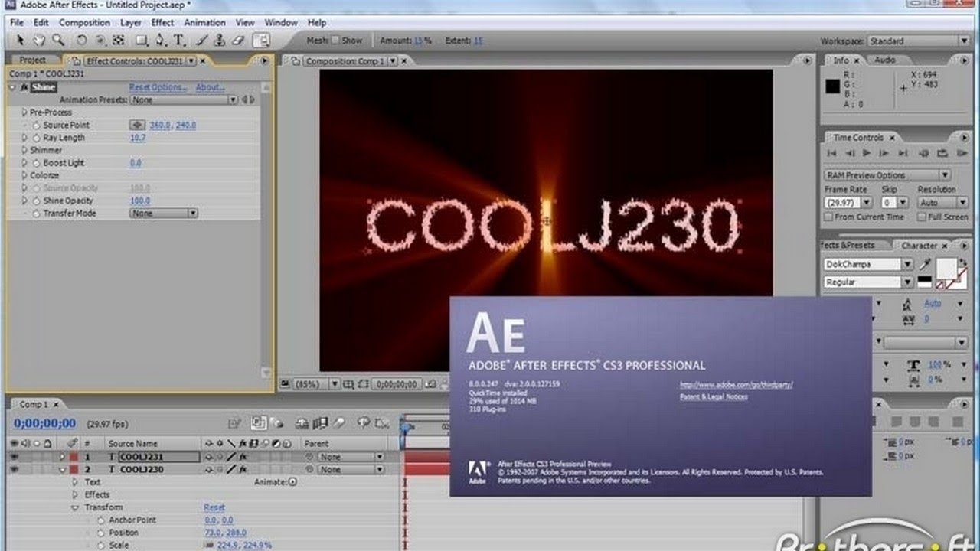Image resolution: width=980 pixels, height=551 pixels.
Task: Click the Play button in Time Controls
Action: [x=867, y=154]
